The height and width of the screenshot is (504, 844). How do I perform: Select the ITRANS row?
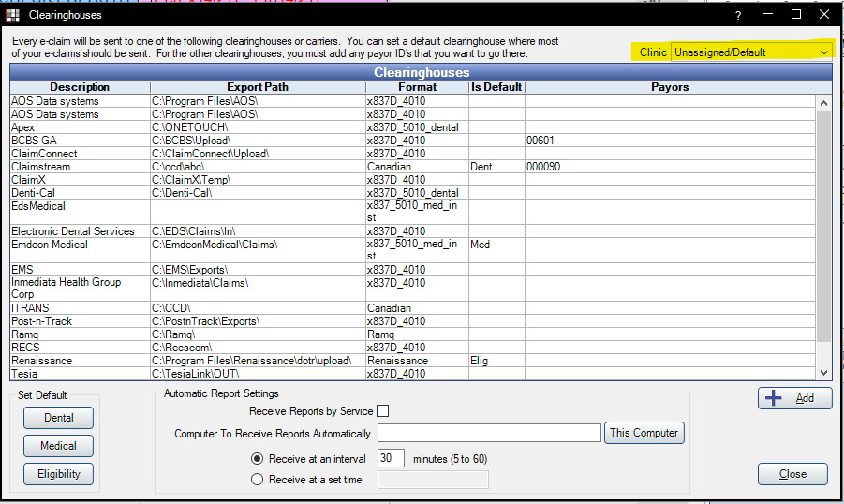[412, 308]
